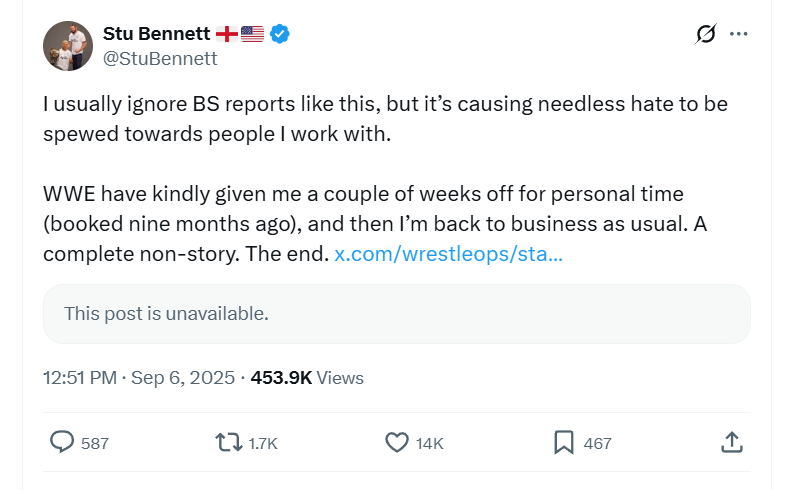
Task: Click the 12:51 PM Sep 6, 2025 timestamp
Action: click(x=139, y=378)
